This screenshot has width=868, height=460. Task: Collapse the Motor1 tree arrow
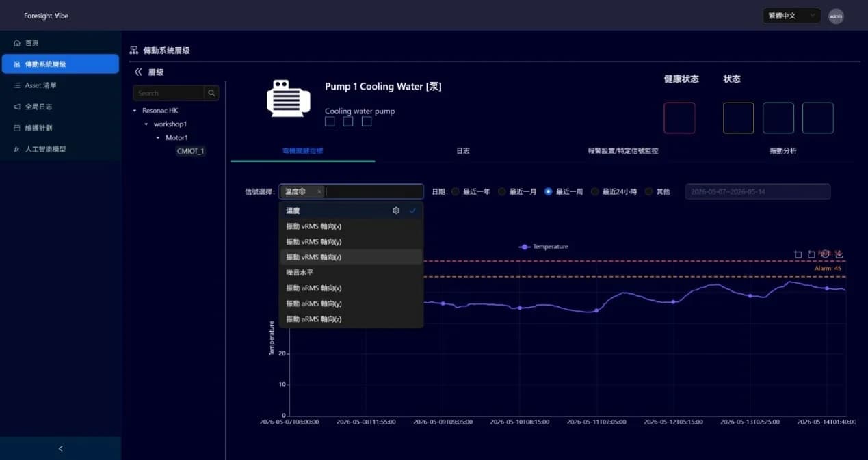point(158,138)
